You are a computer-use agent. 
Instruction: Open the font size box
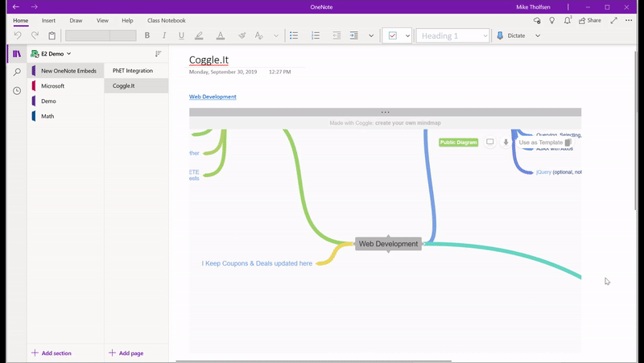tap(123, 35)
